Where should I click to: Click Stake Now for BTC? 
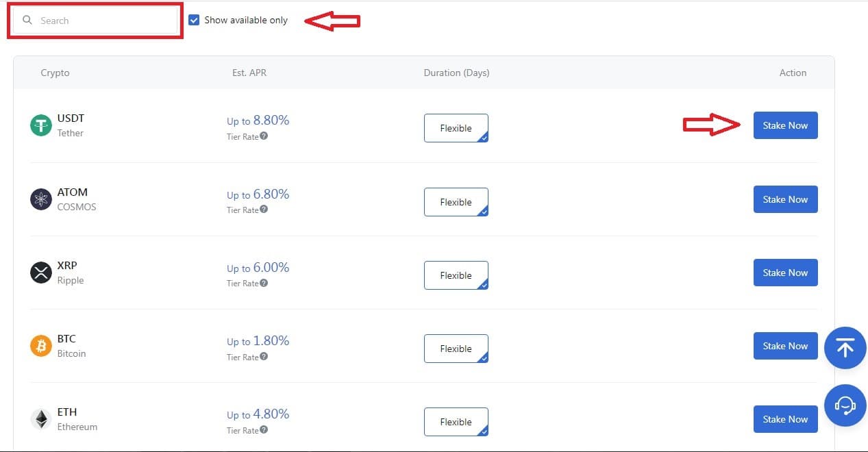click(786, 346)
